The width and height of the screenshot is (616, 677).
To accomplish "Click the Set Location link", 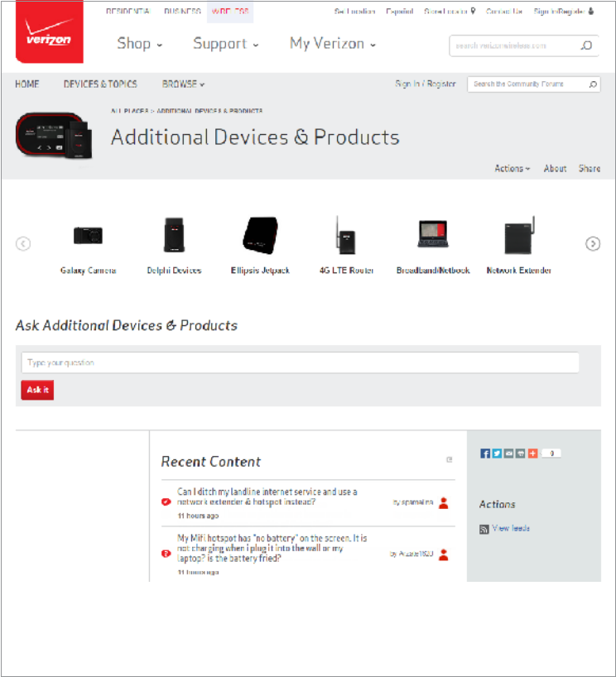I will pos(354,12).
